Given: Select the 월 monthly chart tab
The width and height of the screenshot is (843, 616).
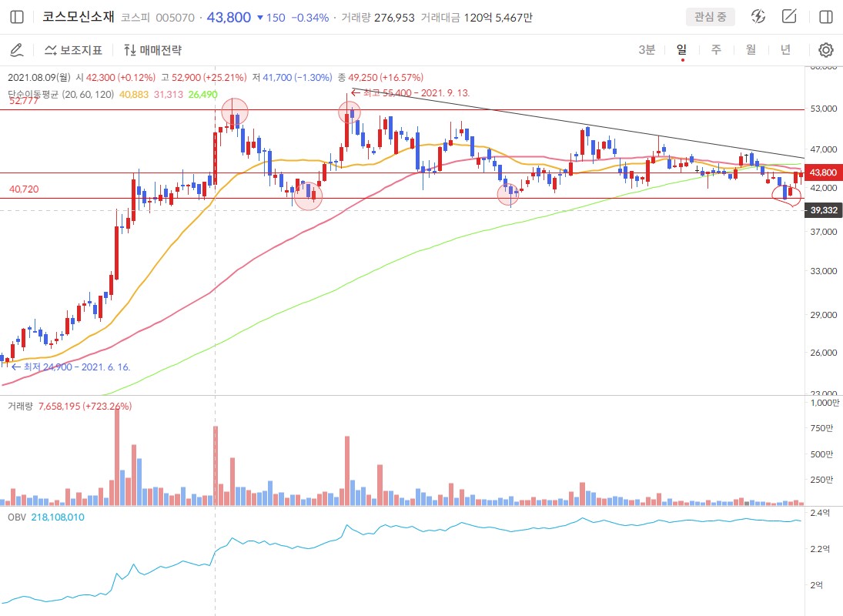Looking at the screenshot, I should pos(751,50).
